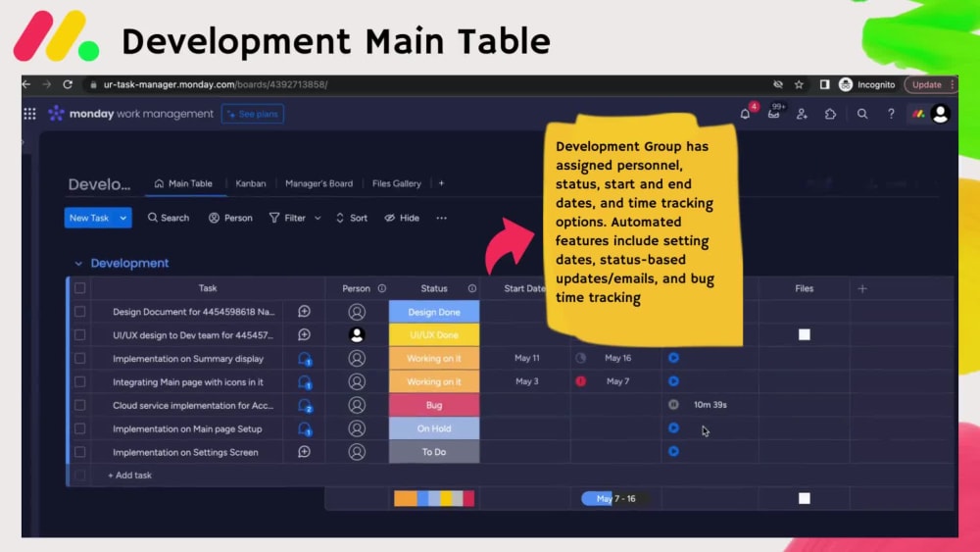Pause time tracking showing 10m 39s

pyautogui.click(x=673, y=405)
